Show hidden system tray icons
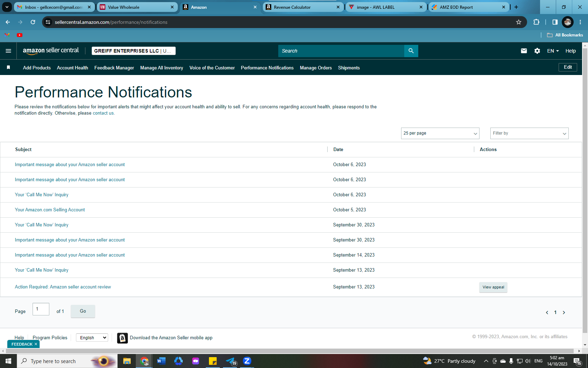The image size is (588, 368). tap(486, 361)
